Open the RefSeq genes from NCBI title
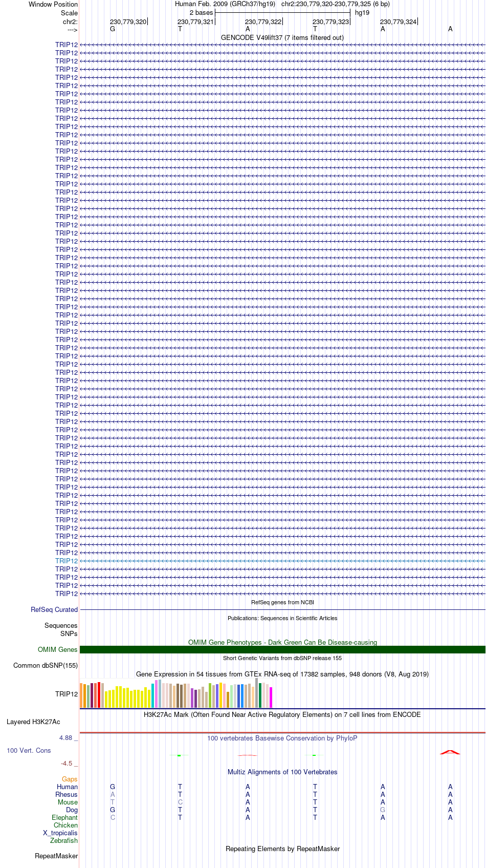 click(x=282, y=602)
